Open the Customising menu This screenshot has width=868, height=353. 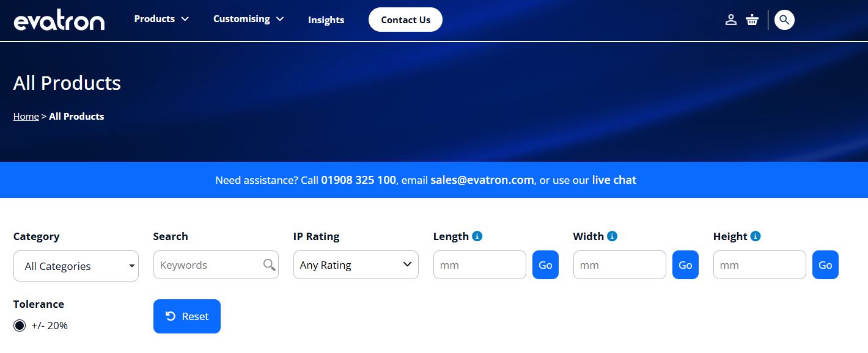click(x=248, y=19)
